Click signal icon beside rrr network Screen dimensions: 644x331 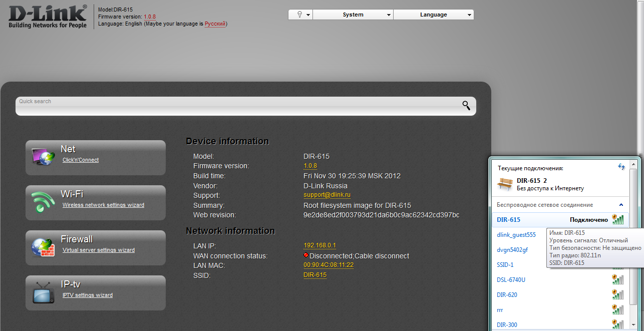pos(618,309)
